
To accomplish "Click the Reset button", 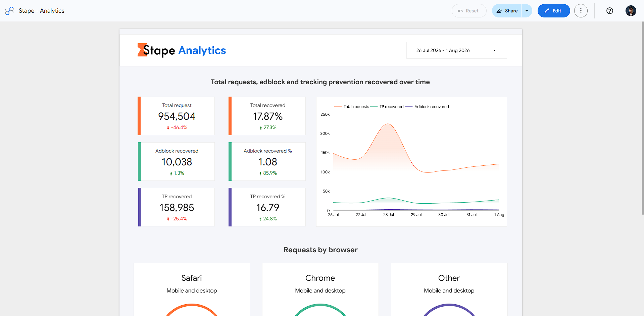I will tap(469, 11).
